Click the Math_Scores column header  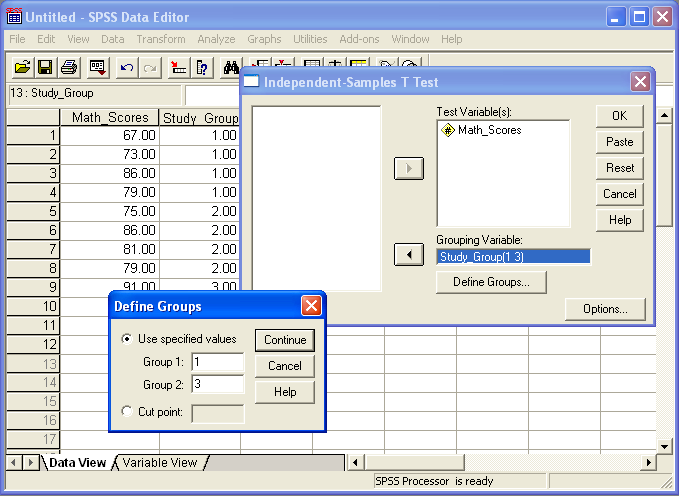tap(110, 118)
